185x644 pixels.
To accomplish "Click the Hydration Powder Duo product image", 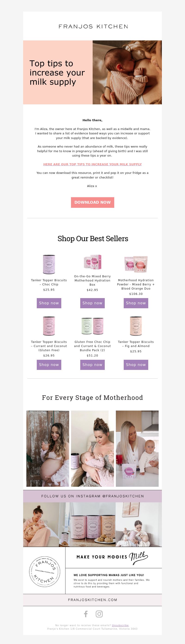I will tap(136, 264).
